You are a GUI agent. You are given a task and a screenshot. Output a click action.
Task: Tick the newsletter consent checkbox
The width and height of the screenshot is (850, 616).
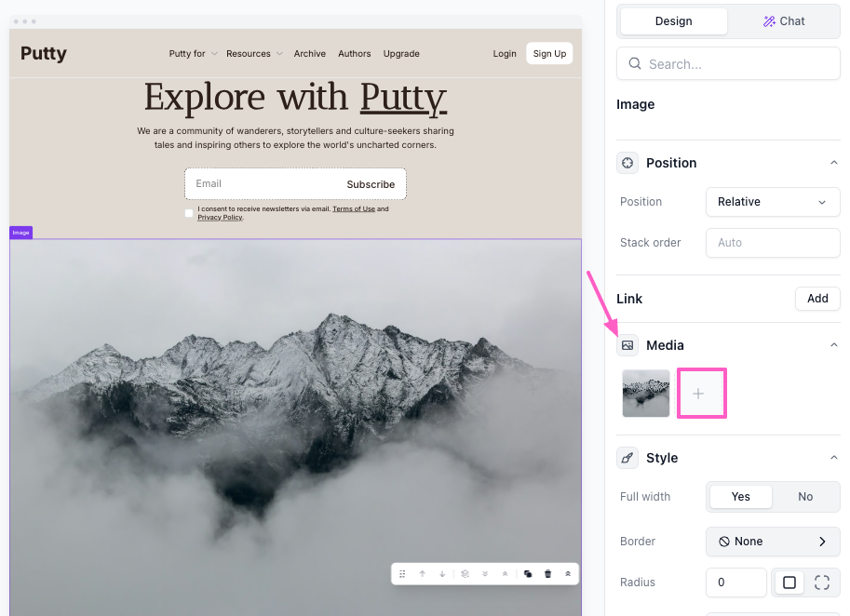coord(189,213)
